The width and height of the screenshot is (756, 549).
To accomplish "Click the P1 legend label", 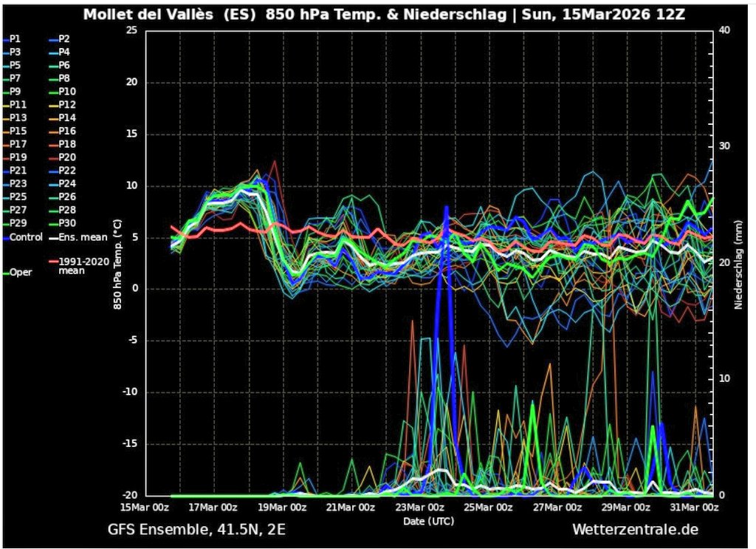I will 15,39.
